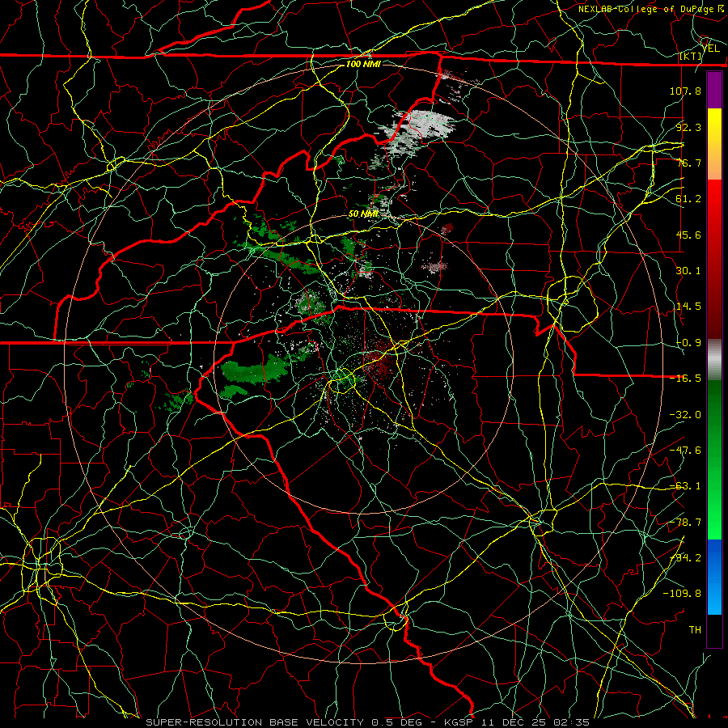Click the VEL label above color scale

[710, 49]
